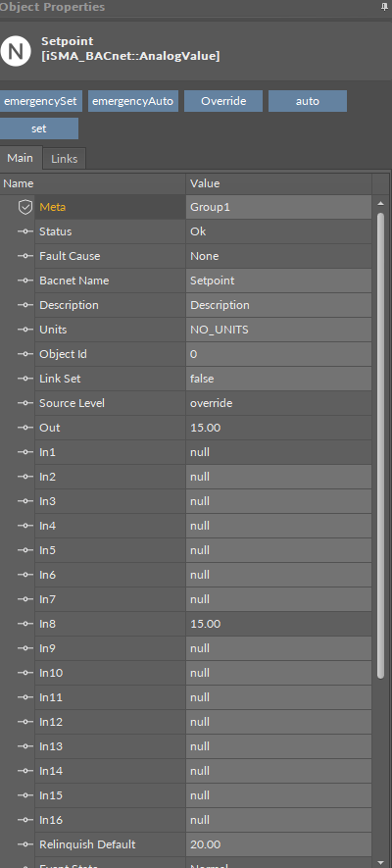Click the scroll-down arrow of the property list
392x868 pixels.
(380, 862)
